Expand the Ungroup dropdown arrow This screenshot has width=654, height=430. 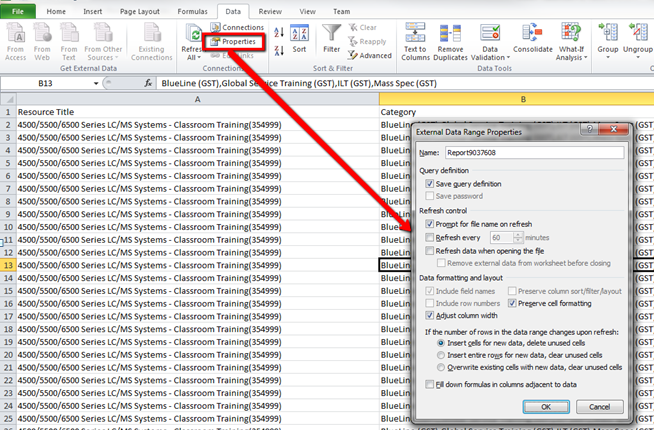(x=638, y=57)
